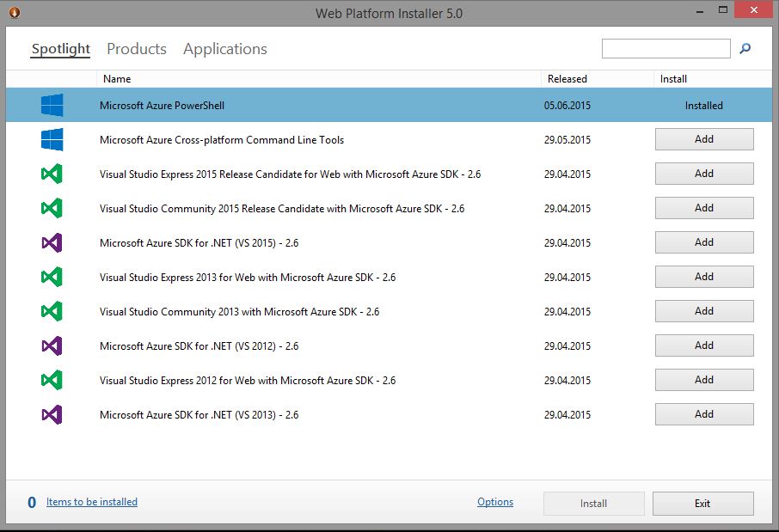Click icon for Visual Studio Express 2012 for Web
779x532 pixels.
52,380
